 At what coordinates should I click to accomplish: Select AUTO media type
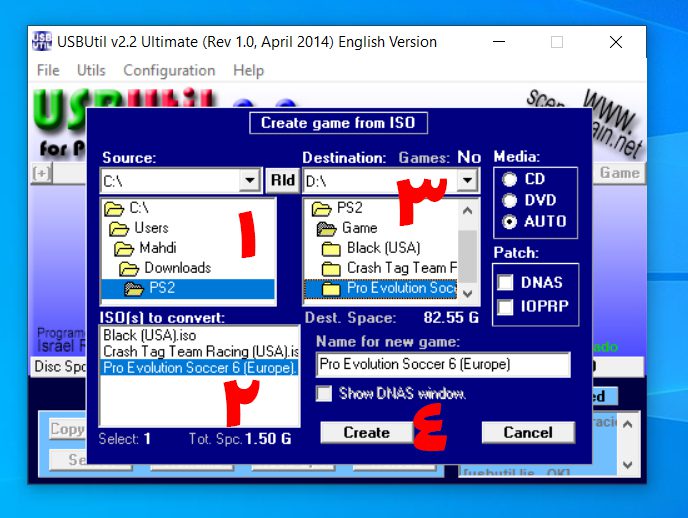click(x=509, y=221)
